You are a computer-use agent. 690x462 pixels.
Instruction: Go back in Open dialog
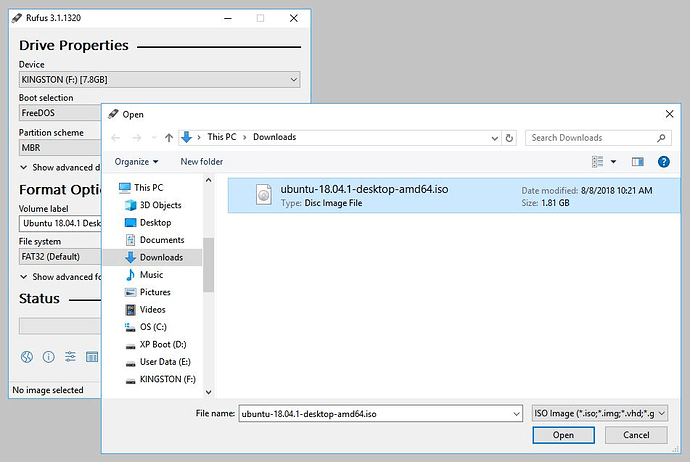(x=115, y=138)
